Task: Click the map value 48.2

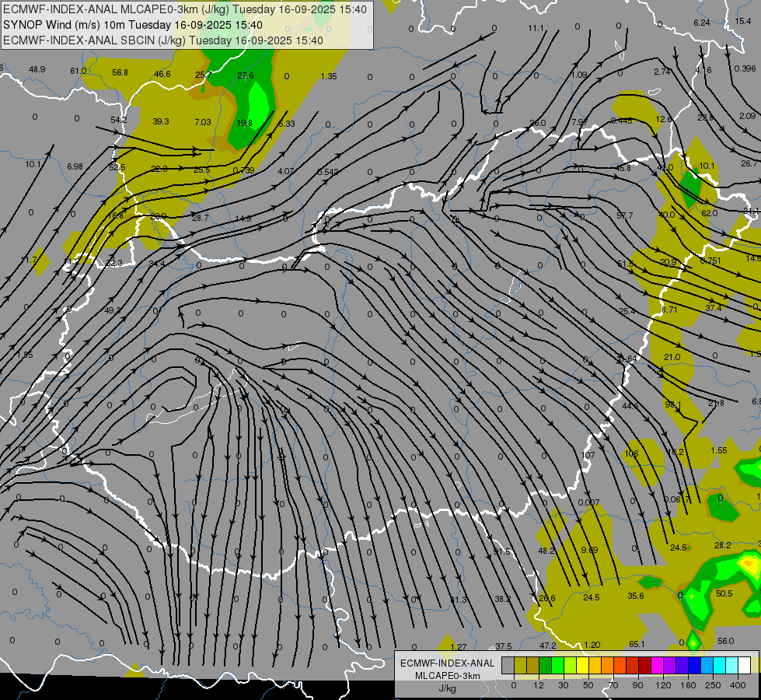Action: [x=546, y=551]
